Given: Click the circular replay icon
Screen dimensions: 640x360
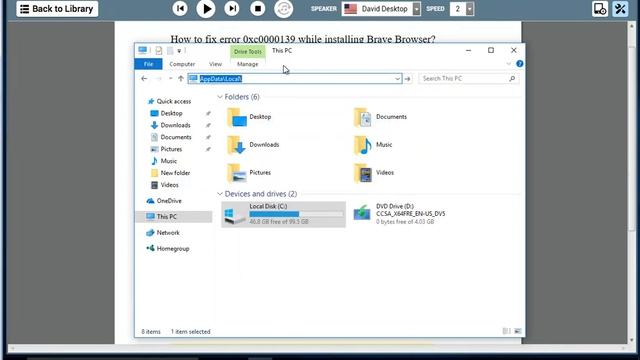Looking at the screenshot, I should tap(284, 9).
